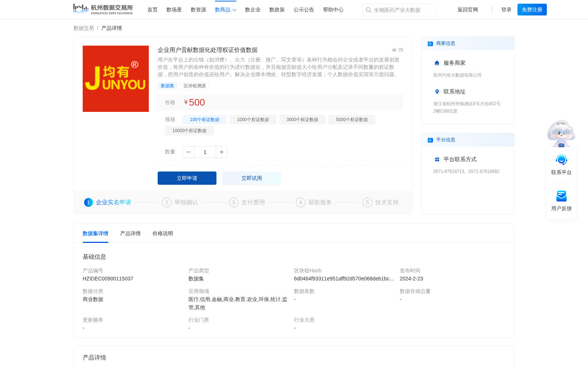Increase quantity with plus button
The width and height of the screenshot is (588, 368).
coord(222,152)
